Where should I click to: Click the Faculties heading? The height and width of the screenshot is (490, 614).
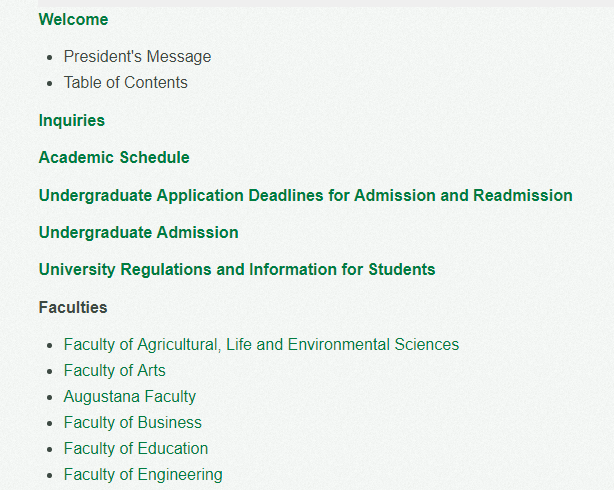tap(73, 307)
